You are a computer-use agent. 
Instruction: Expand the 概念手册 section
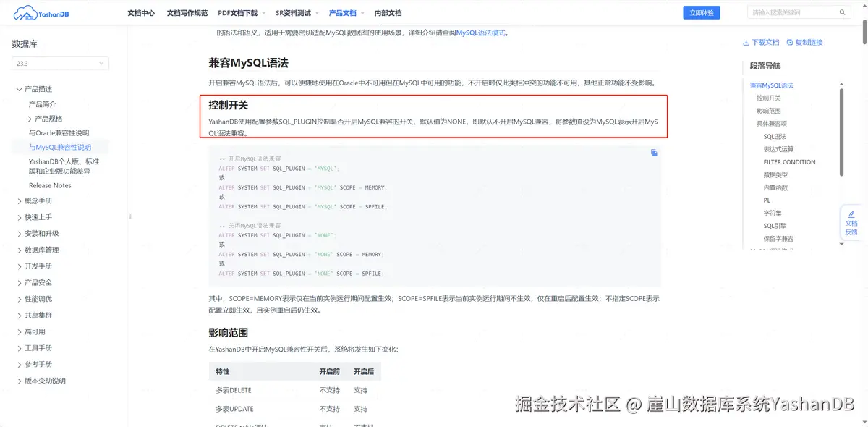pyautogui.click(x=20, y=200)
